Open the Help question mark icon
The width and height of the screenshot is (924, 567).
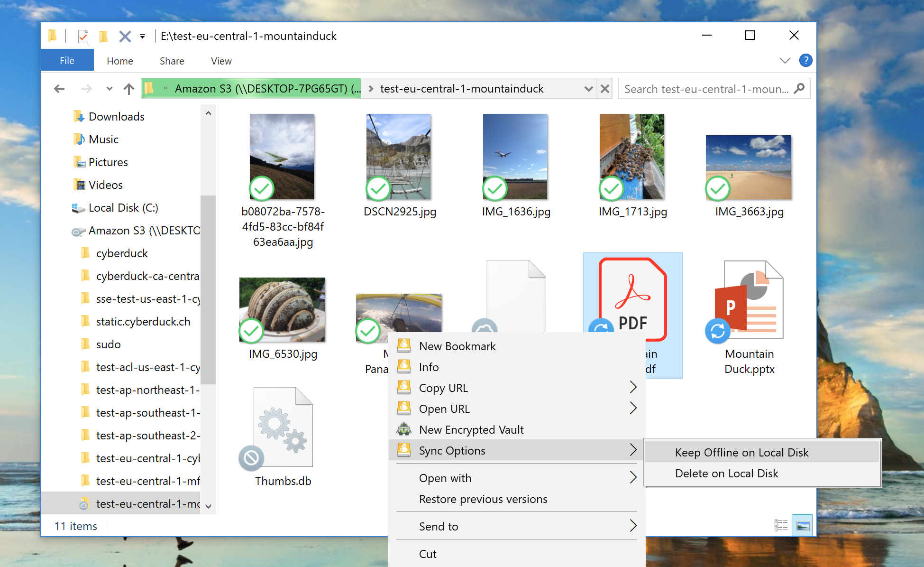point(805,61)
